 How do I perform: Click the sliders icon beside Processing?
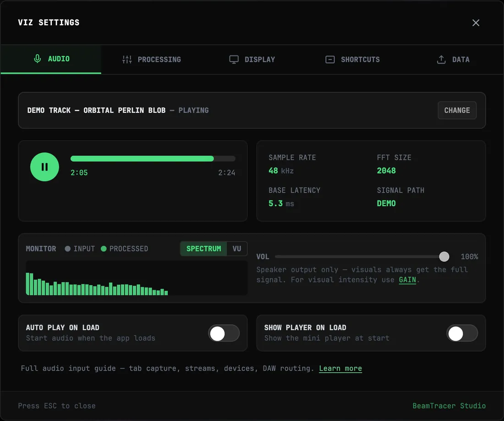127,60
